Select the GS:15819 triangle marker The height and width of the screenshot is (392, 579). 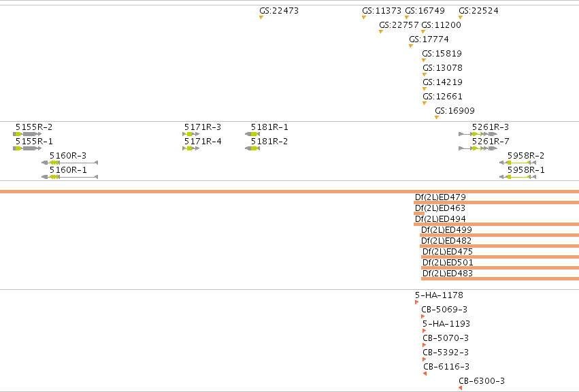coord(424,60)
